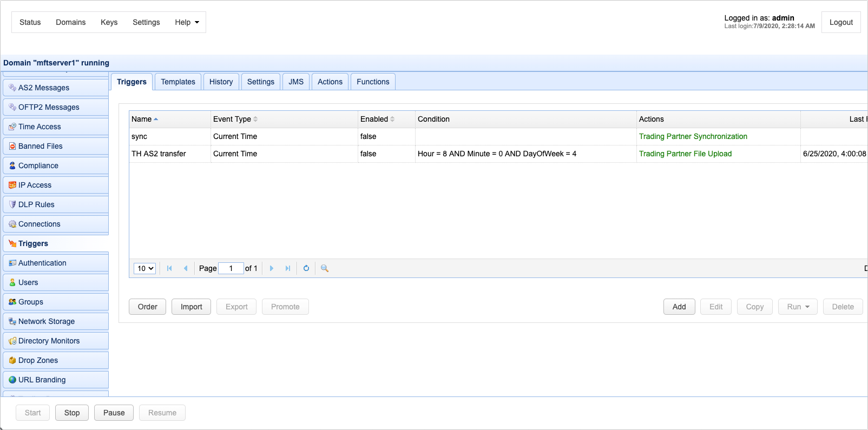Click the page number input field
Screen dimensions: 868x430
[231, 268]
